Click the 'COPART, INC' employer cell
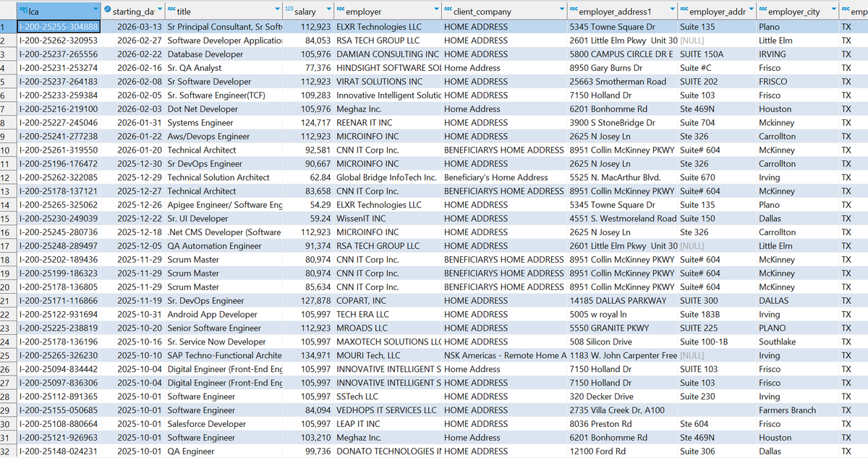 coord(387,301)
